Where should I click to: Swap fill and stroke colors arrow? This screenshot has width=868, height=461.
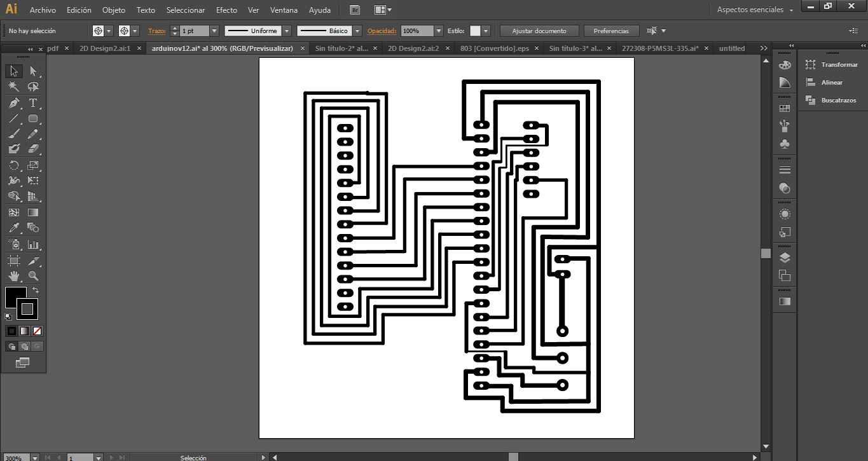tap(36, 290)
